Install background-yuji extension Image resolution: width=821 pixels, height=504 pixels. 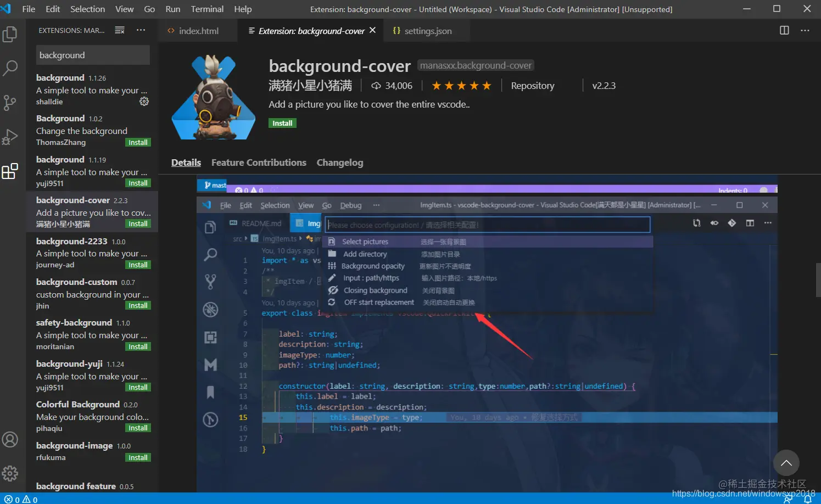(138, 387)
